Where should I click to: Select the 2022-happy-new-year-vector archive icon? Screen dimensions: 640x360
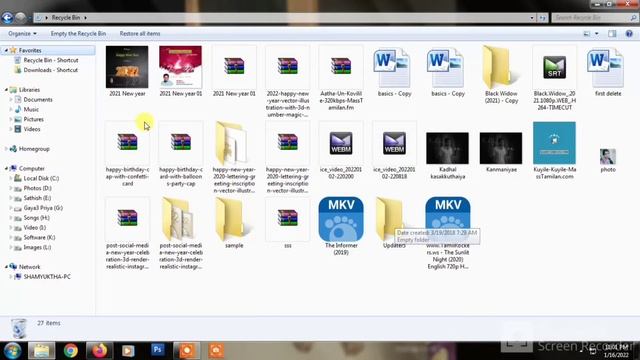click(x=288, y=66)
